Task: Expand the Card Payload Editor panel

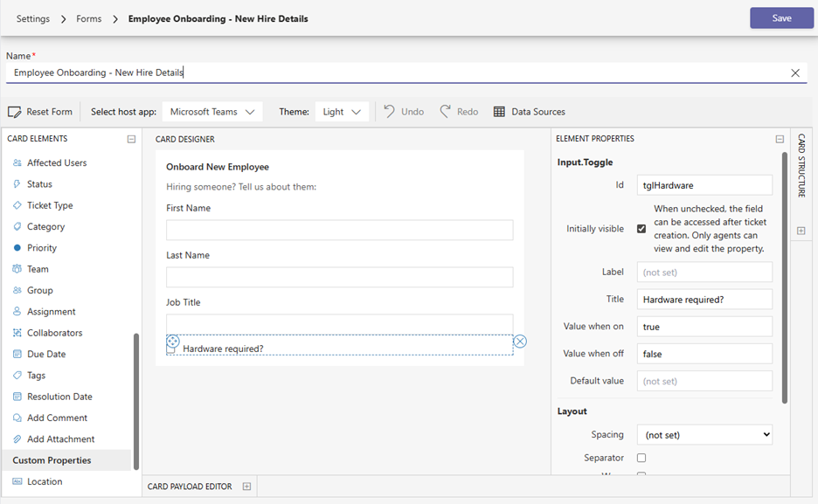Action: (246, 487)
